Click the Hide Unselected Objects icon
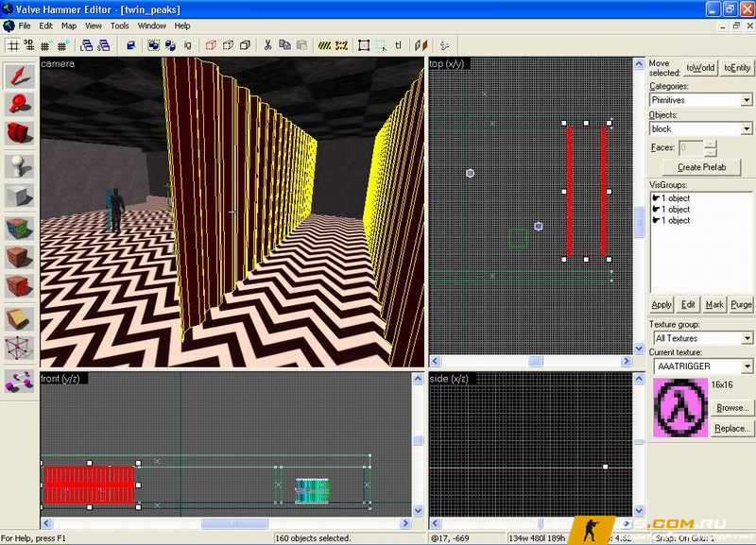This screenshot has height=545, width=756. pyautogui.click(x=228, y=45)
